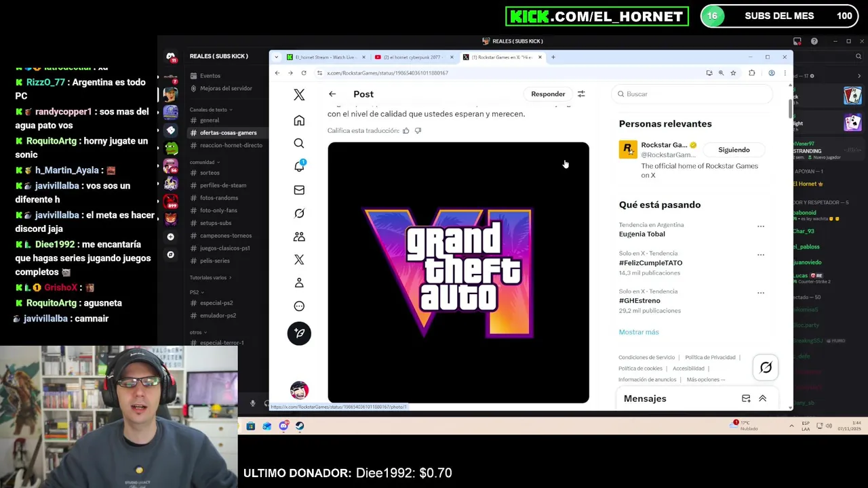Viewport: 868px width, 488px height.
Task: Open the Explore search icon in X sidebar
Action: pyautogui.click(x=299, y=144)
